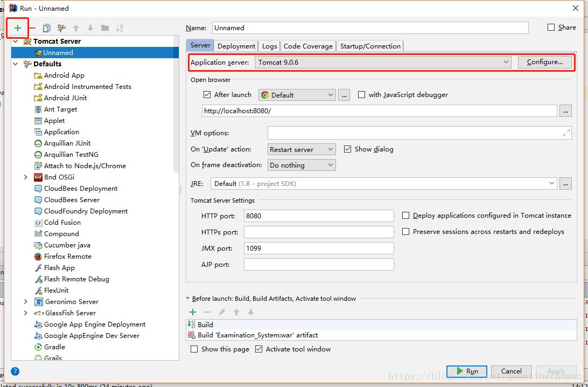The height and width of the screenshot is (387, 588).
Task: Click into the Name input field
Action: 370,28
